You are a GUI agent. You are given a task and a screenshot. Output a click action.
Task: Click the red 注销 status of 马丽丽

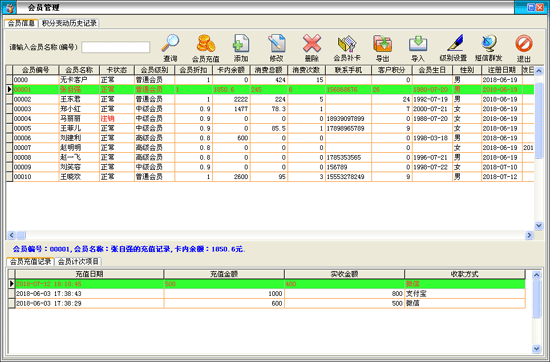coord(107,119)
